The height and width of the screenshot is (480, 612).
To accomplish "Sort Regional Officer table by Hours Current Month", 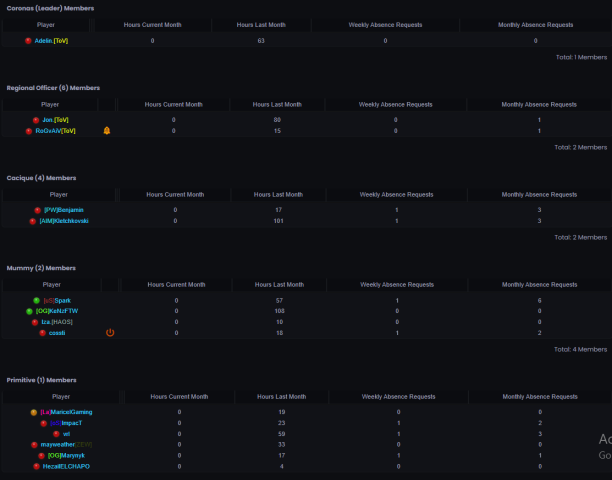I will pos(173,105).
